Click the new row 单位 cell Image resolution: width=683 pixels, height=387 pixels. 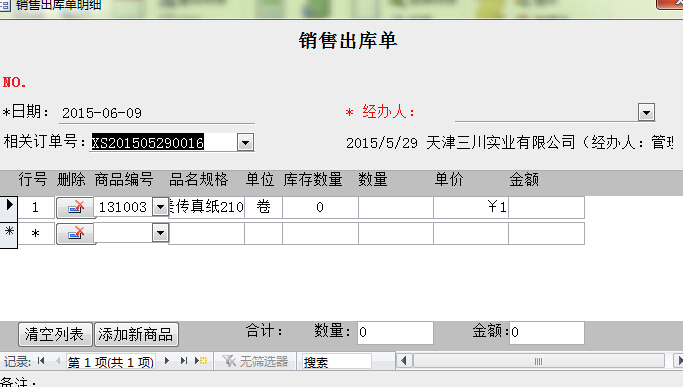[264, 234]
